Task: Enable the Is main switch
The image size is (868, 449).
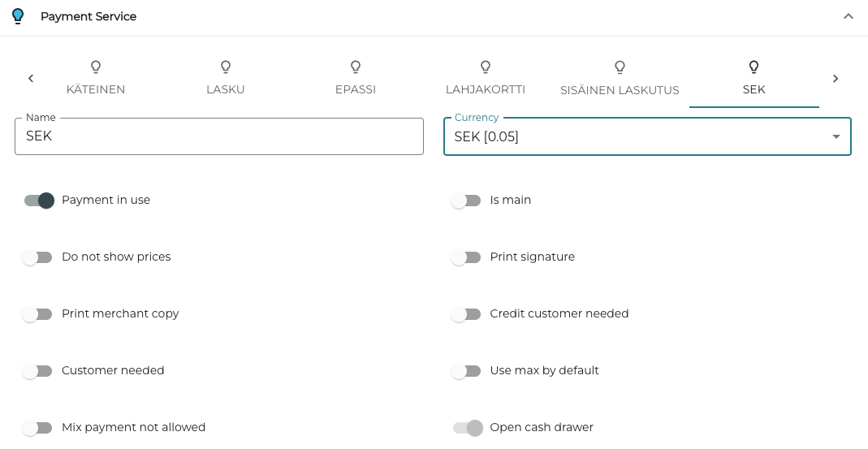Action: pyautogui.click(x=466, y=201)
